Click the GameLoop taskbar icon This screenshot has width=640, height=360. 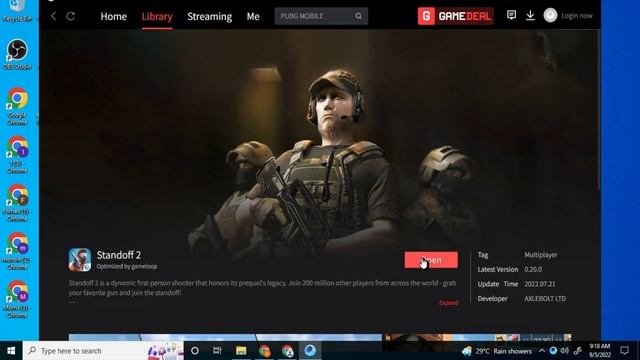310,351
